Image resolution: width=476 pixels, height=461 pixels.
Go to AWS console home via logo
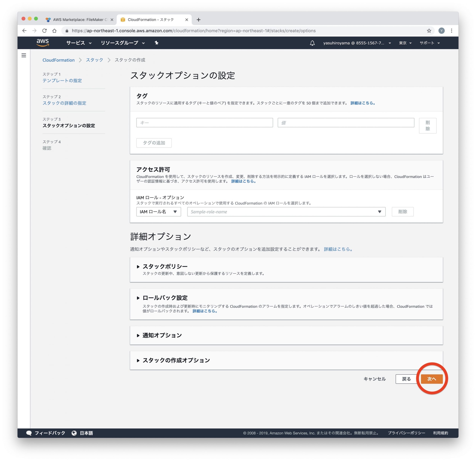click(x=43, y=43)
